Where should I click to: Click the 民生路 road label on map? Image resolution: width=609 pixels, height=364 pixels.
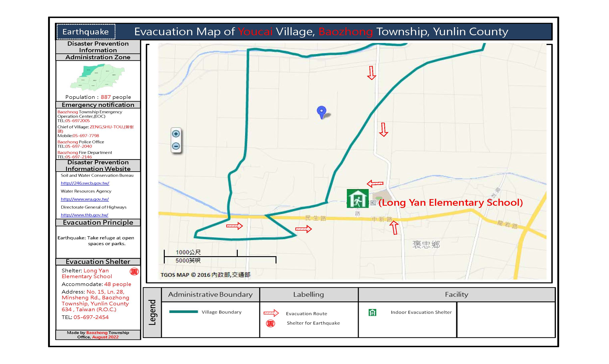[316, 218]
